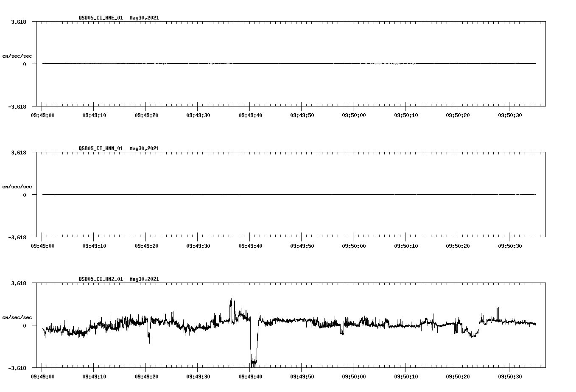Click 09:50:00 label on HNN plot axis

pyautogui.click(x=354, y=246)
